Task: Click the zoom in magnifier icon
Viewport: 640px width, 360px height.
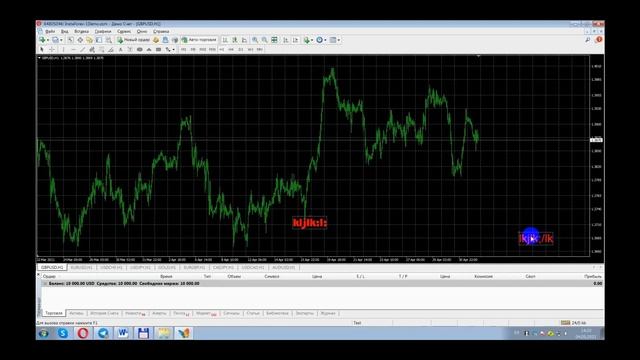Action: pyautogui.click(x=255, y=40)
